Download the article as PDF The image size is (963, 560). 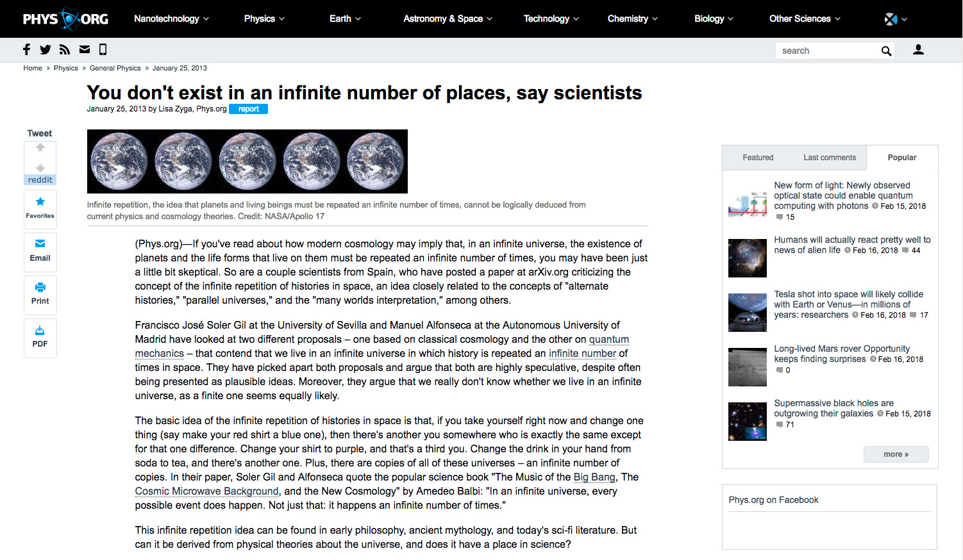[40, 336]
